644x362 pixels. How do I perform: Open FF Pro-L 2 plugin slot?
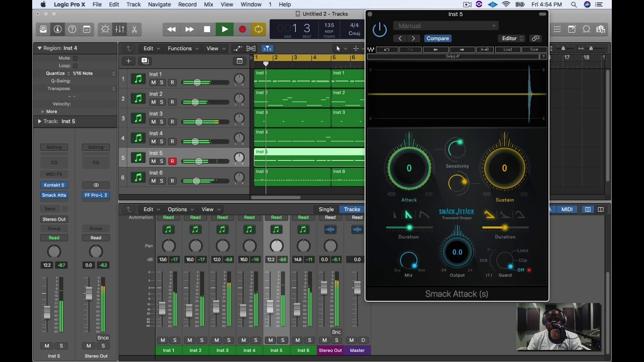tap(96, 195)
